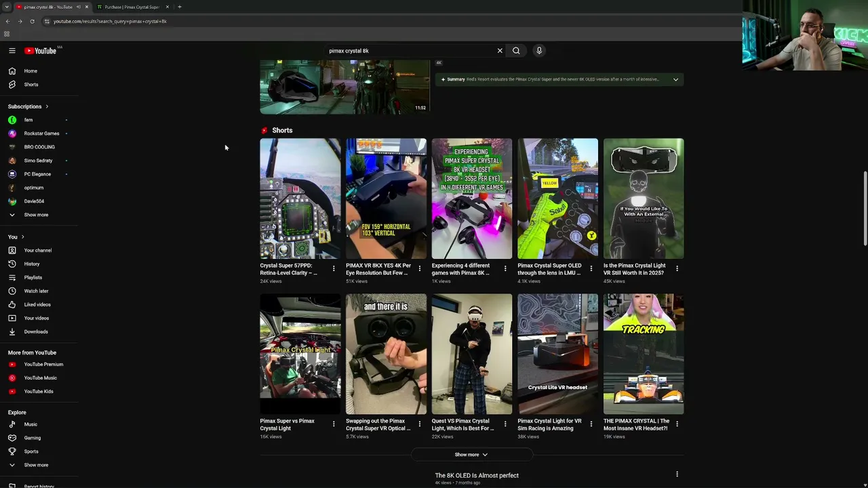Open the You section header
This screenshot has height=488, width=868.
(16, 237)
